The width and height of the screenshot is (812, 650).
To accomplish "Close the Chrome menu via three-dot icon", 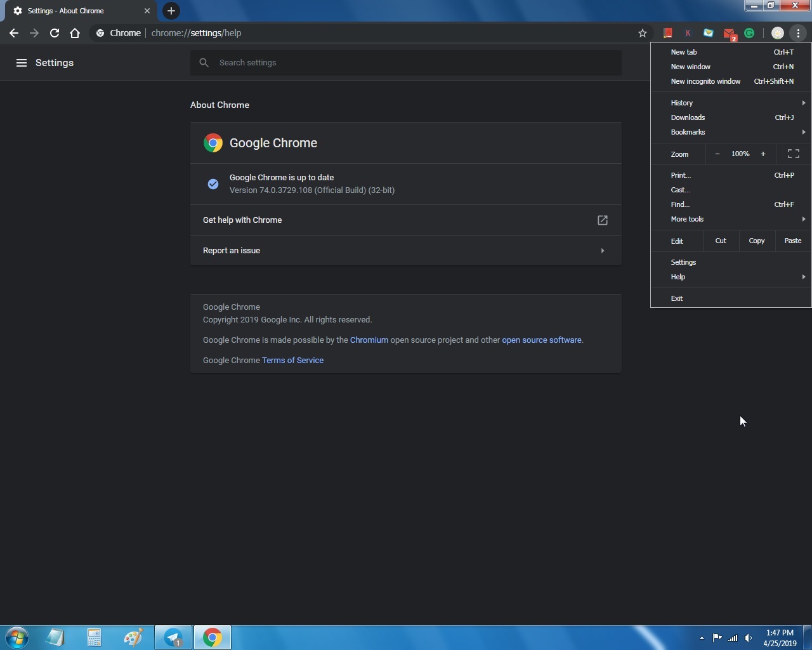I will point(798,33).
